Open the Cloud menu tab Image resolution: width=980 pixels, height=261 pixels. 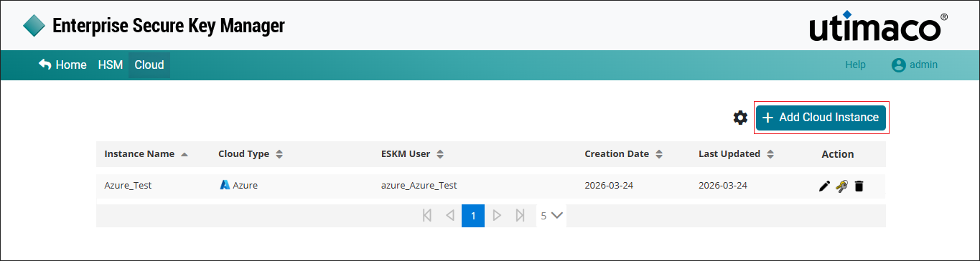(x=149, y=65)
